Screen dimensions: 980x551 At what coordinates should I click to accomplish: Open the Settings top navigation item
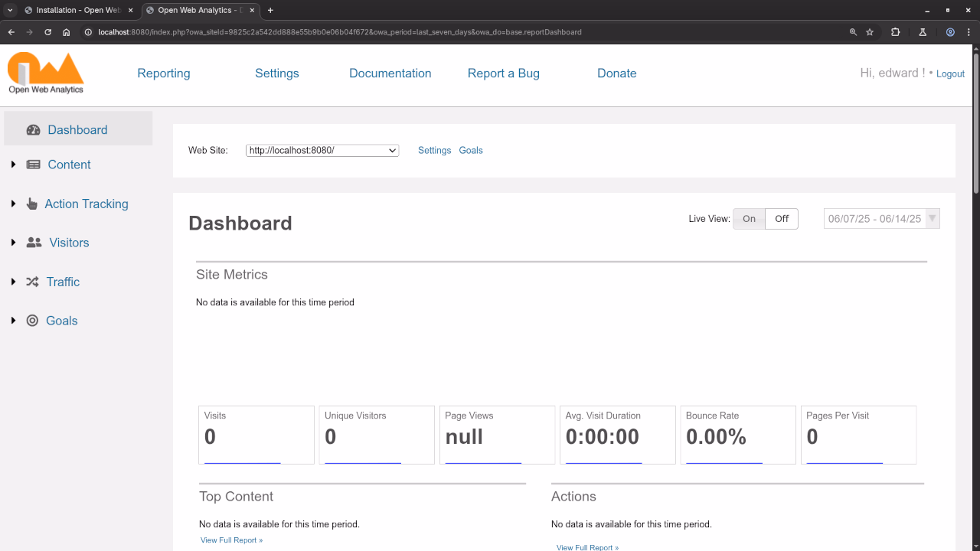point(277,73)
